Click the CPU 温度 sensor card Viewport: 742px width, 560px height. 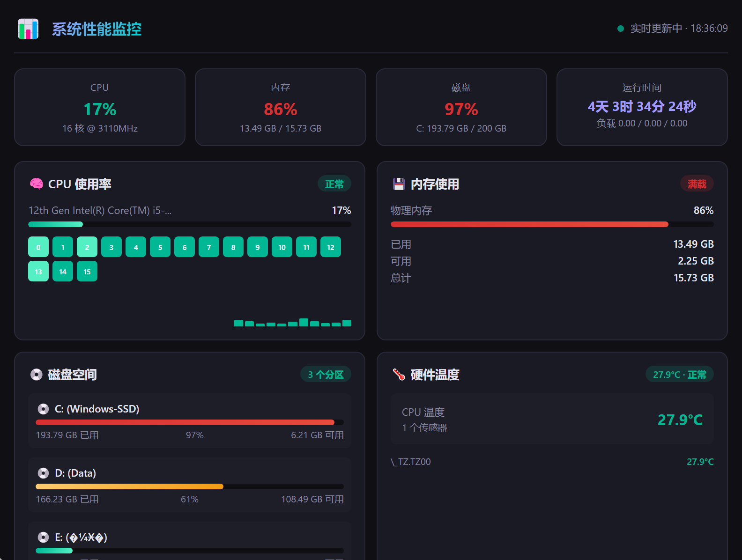coord(552,419)
